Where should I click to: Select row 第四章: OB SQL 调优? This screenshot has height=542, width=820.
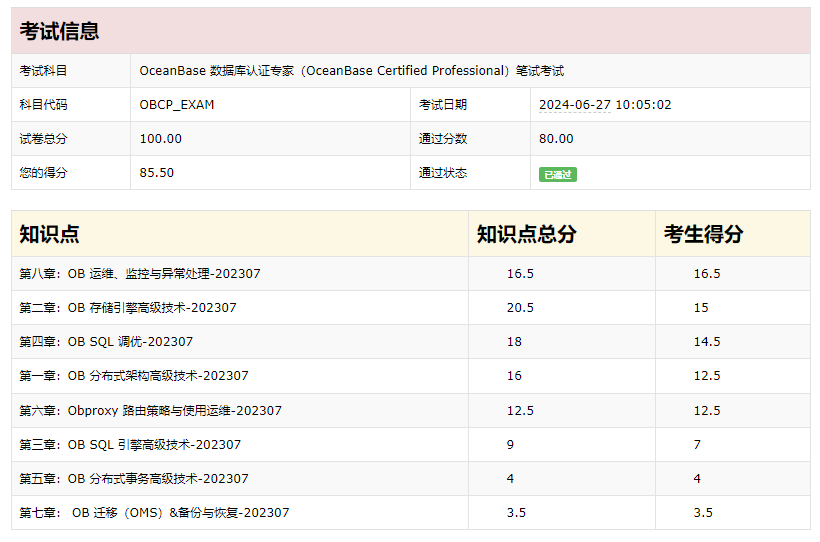point(411,342)
